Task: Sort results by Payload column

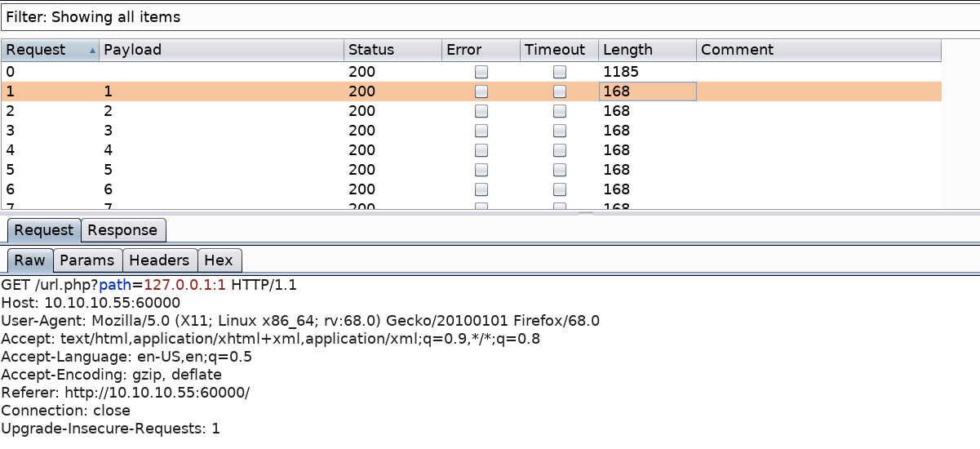Action: (220, 50)
